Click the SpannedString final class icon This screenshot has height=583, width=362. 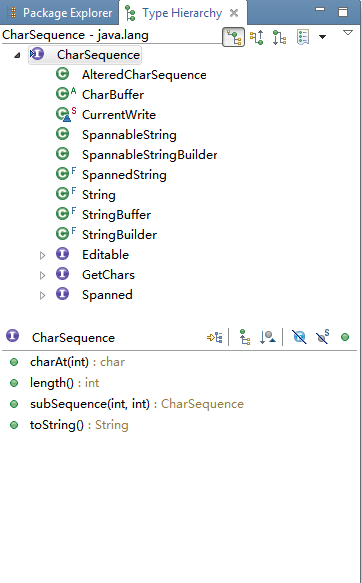[x=66, y=174]
